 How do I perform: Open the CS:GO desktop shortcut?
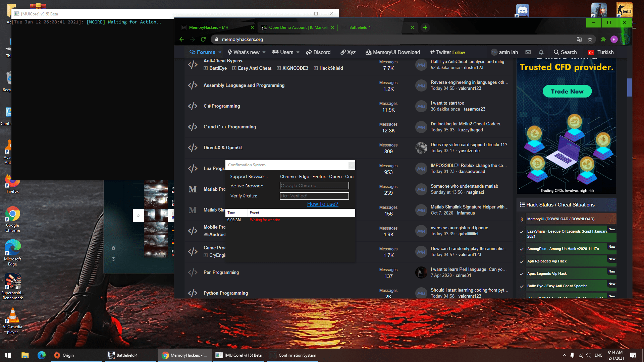click(625, 10)
